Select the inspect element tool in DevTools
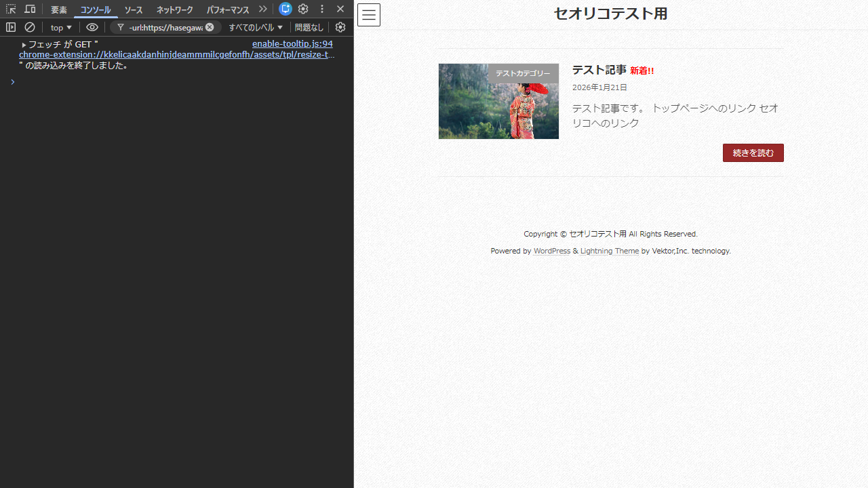 [x=11, y=9]
